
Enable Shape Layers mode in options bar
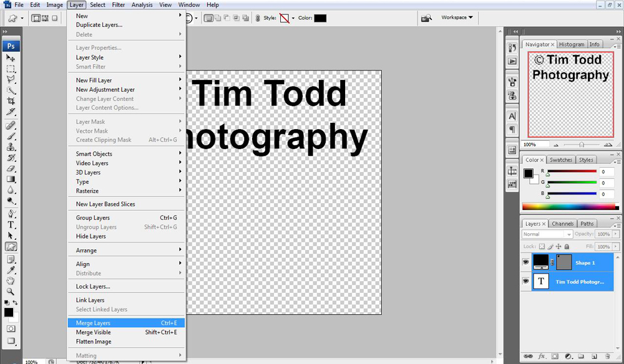36,18
